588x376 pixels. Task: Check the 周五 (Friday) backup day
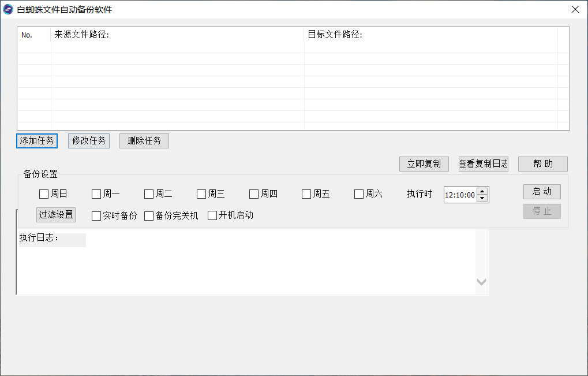(x=306, y=194)
